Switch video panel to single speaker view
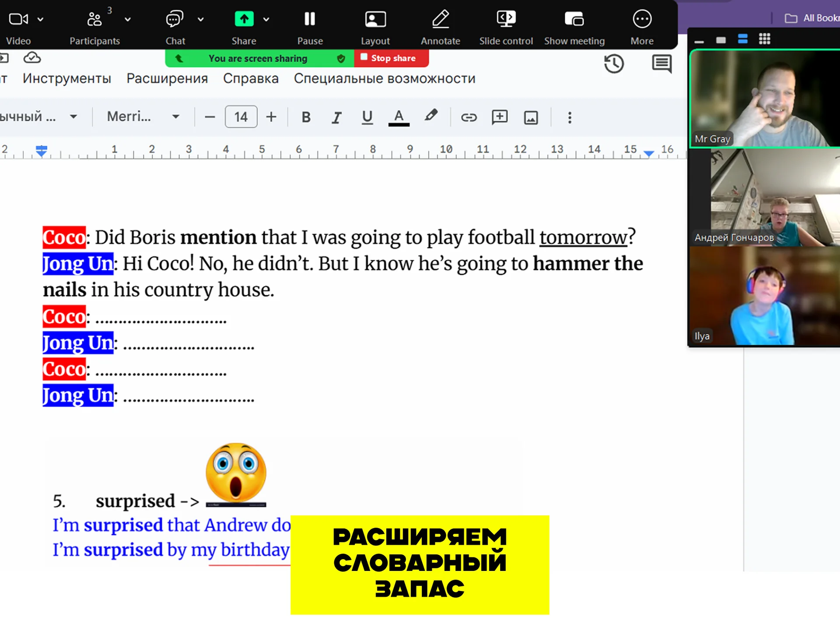The image size is (840, 630). 721,40
